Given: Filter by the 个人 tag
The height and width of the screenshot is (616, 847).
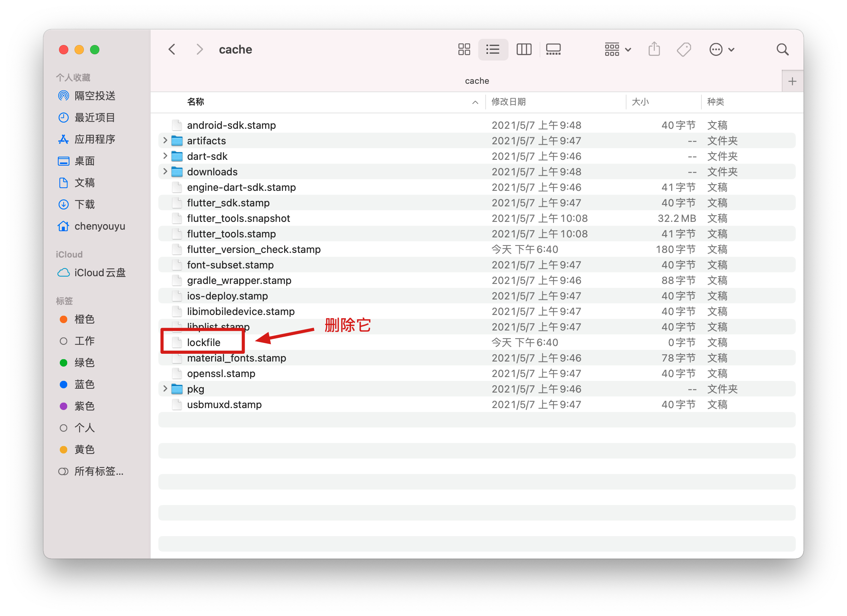Looking at the screenshot, I should 77,428.
